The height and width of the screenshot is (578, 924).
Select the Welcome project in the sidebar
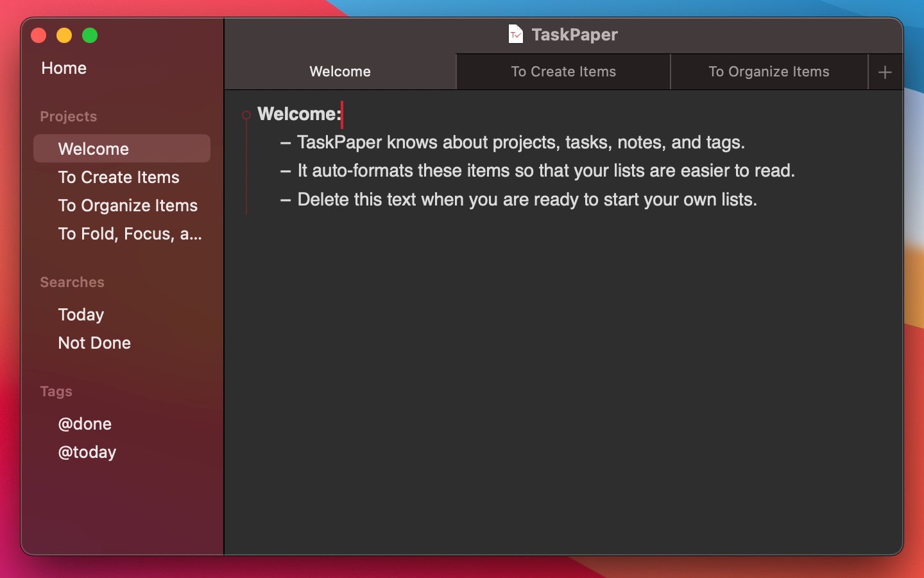point(93,148)
